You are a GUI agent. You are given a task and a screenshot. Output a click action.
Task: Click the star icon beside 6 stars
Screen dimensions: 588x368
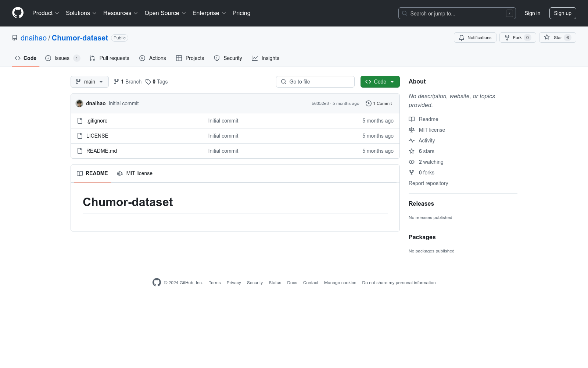click(x=412, y=151)
